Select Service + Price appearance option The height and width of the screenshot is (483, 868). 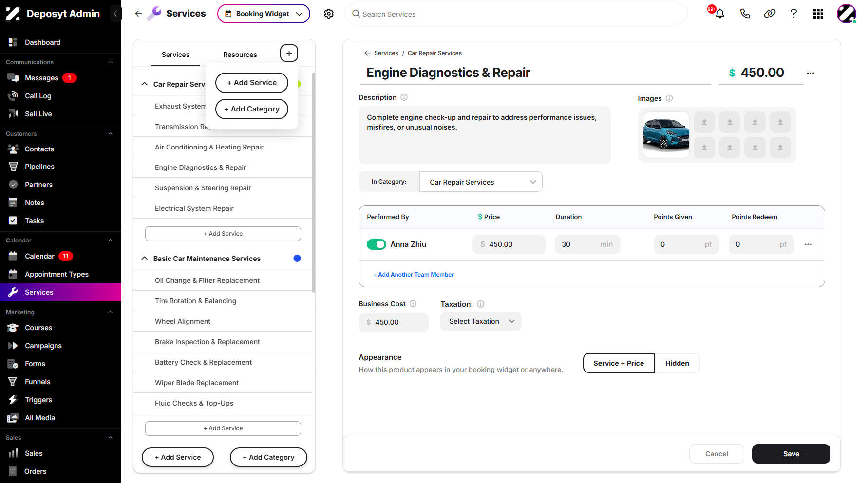click(x=619, y=363)
